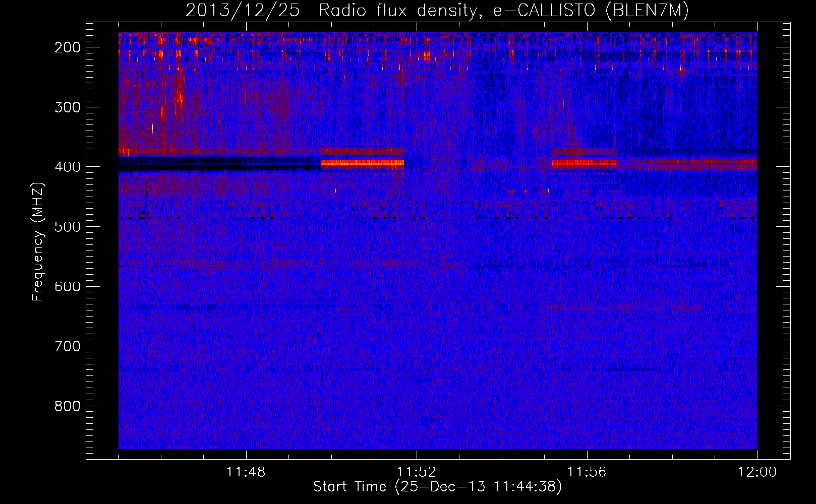
Task: Select the date '2013/12/25' in the title
Action: (x=243, y=11)
